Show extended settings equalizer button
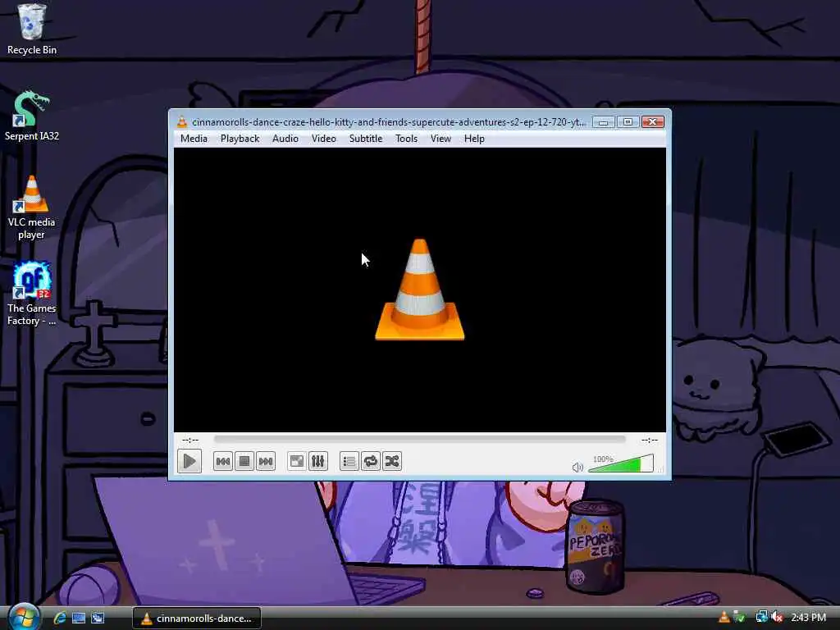Viewport: 840px width, 630px height. 317,461
